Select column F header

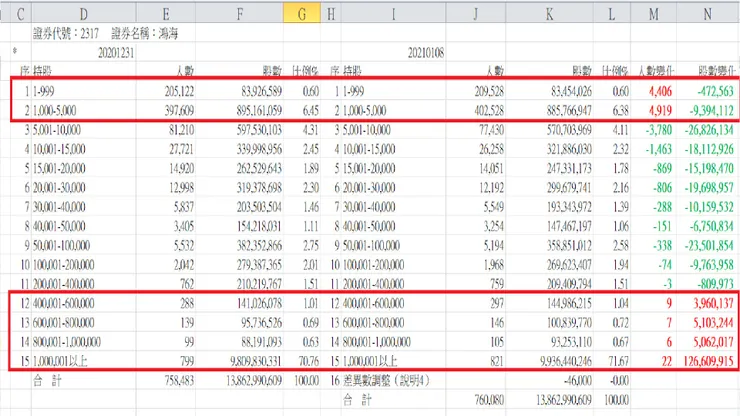pos(239,14)
